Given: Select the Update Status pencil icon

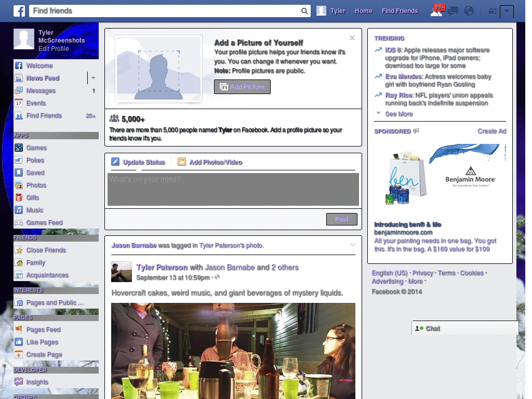Looking at the screenshot, I should (x=114, y=162).
